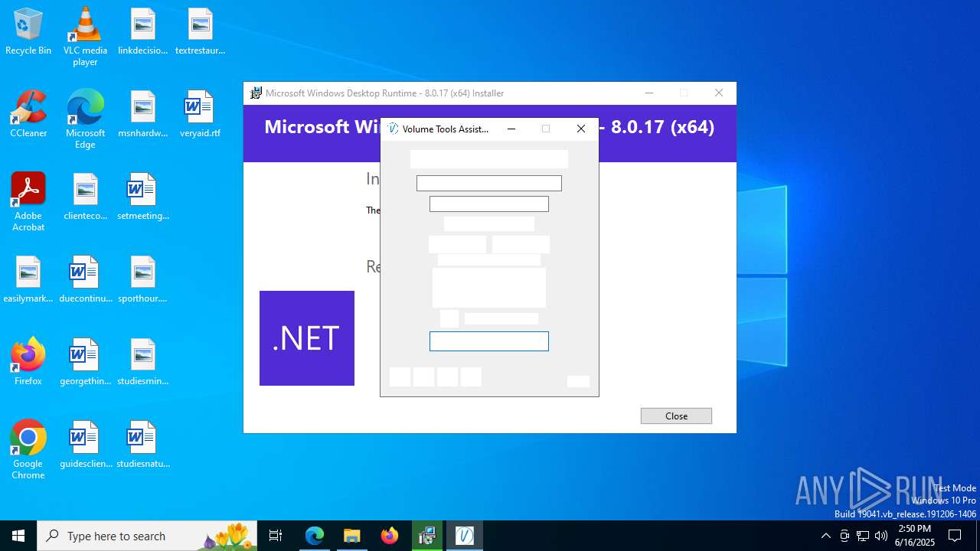Open Task View on the taskbar
The height and width of the screenshot is (551, 980).
(276, 536)
